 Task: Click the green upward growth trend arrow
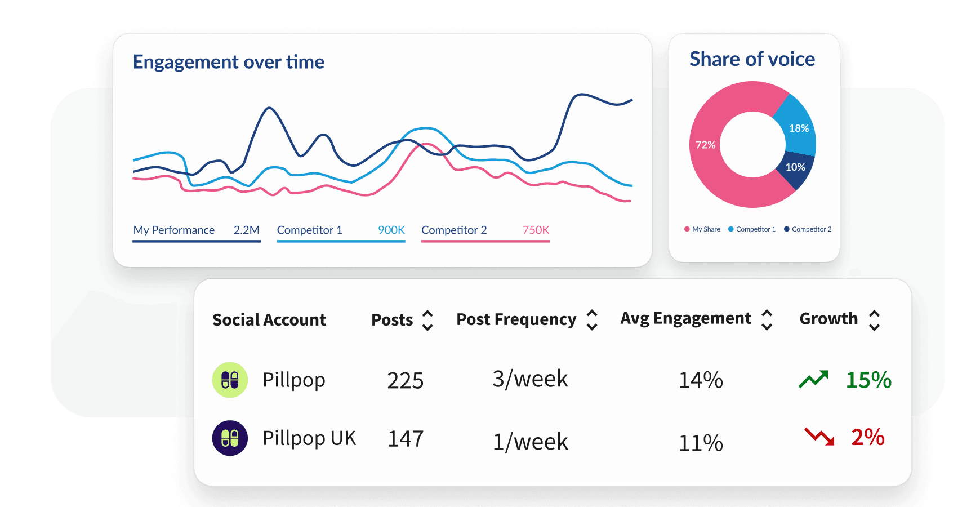pos(813,379)
